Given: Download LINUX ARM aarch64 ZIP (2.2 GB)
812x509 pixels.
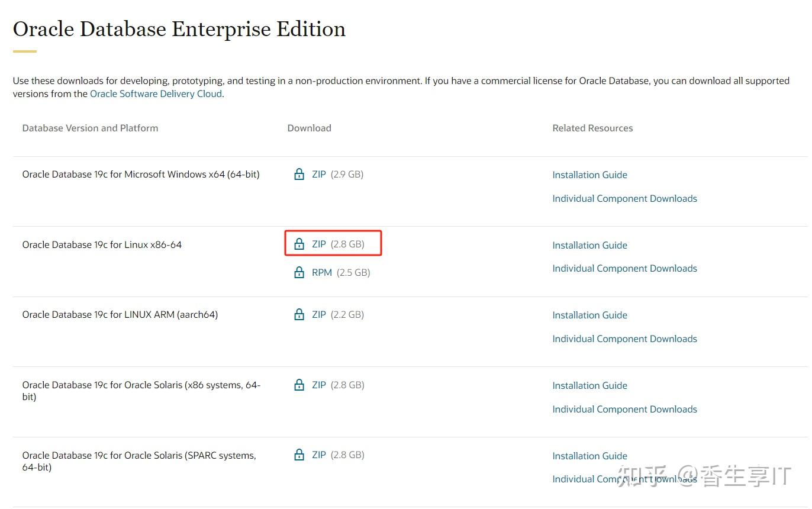Looking at the screenshot, I should point(319,314).
